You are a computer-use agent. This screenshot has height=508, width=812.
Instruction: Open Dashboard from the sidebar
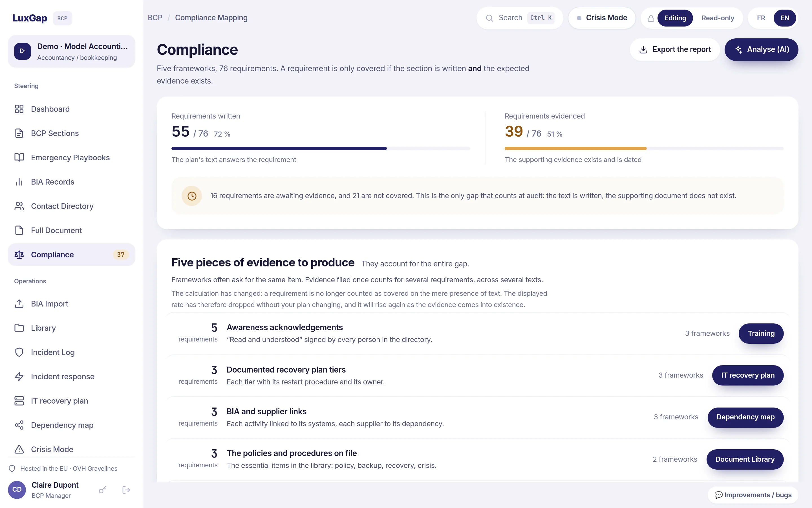[x=71, y=109]
